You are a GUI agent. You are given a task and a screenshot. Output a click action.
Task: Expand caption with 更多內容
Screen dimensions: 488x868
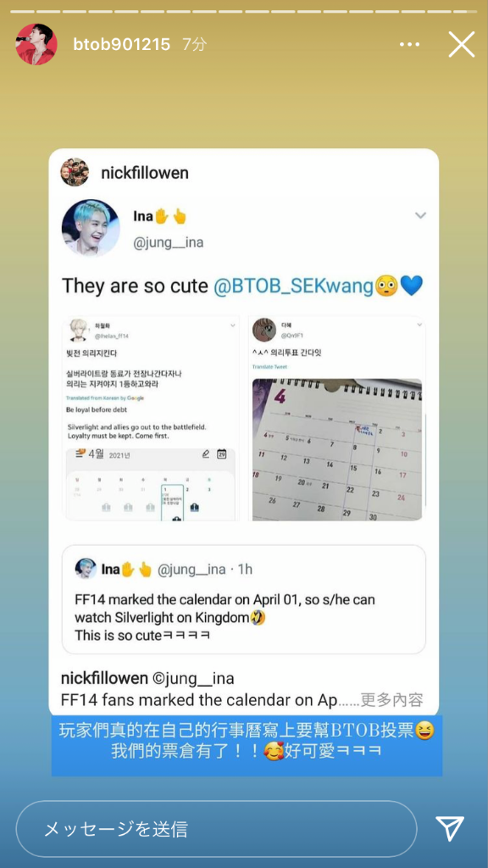point(392,699)
